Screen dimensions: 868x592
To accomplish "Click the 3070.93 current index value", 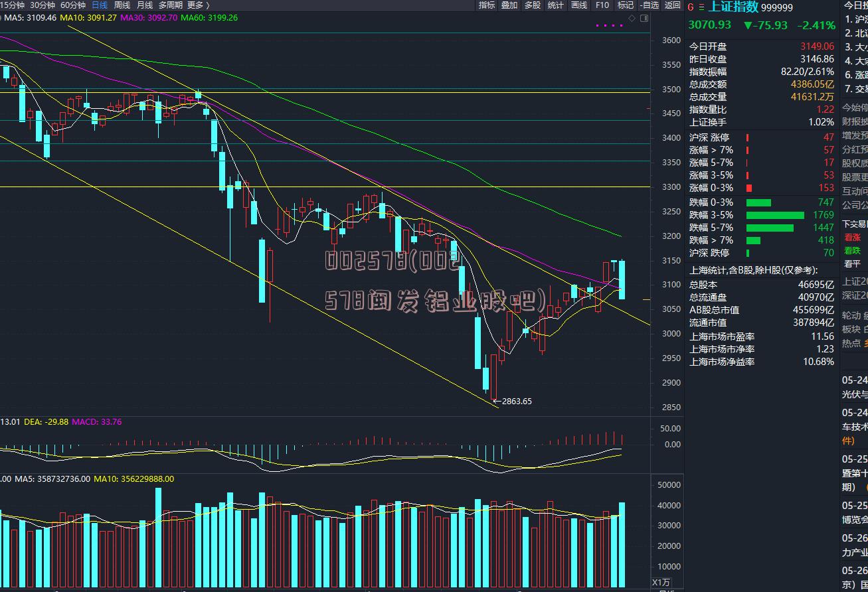I will coord(709,25).
